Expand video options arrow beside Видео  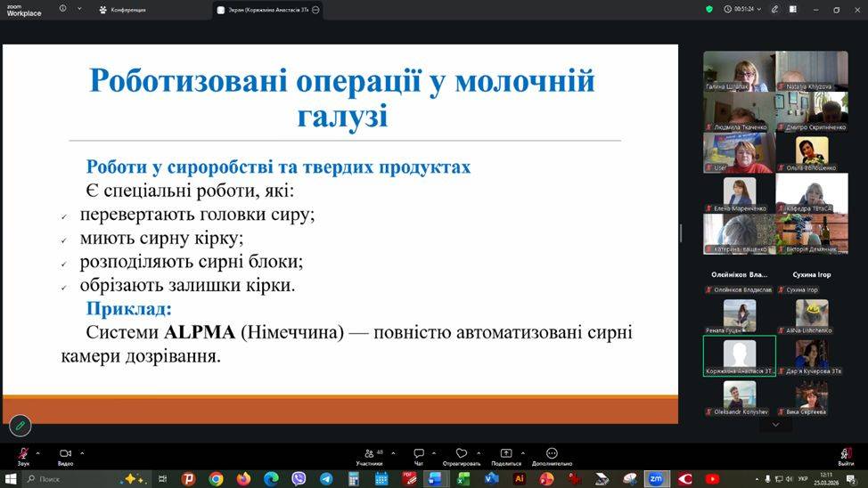(83, 452)
